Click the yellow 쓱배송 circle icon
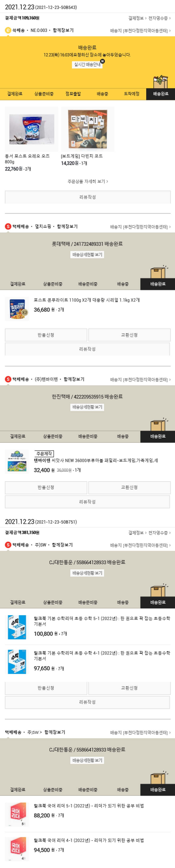This screenshot has width=175, height=868. pyautogui.click(x=8, y=30)
